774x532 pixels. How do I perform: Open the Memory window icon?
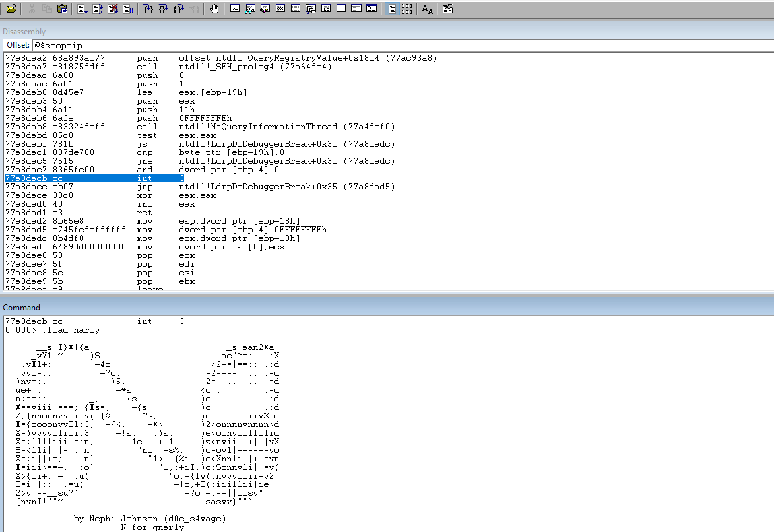pos(296,9)
